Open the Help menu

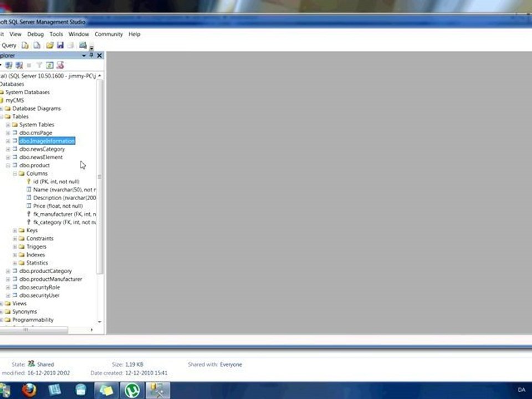[x=134, y=34]
